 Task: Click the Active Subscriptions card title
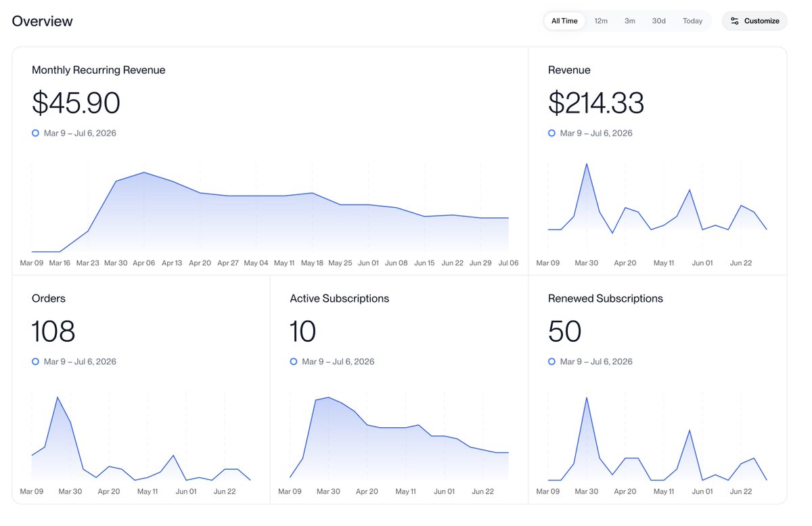coord(340,299)
